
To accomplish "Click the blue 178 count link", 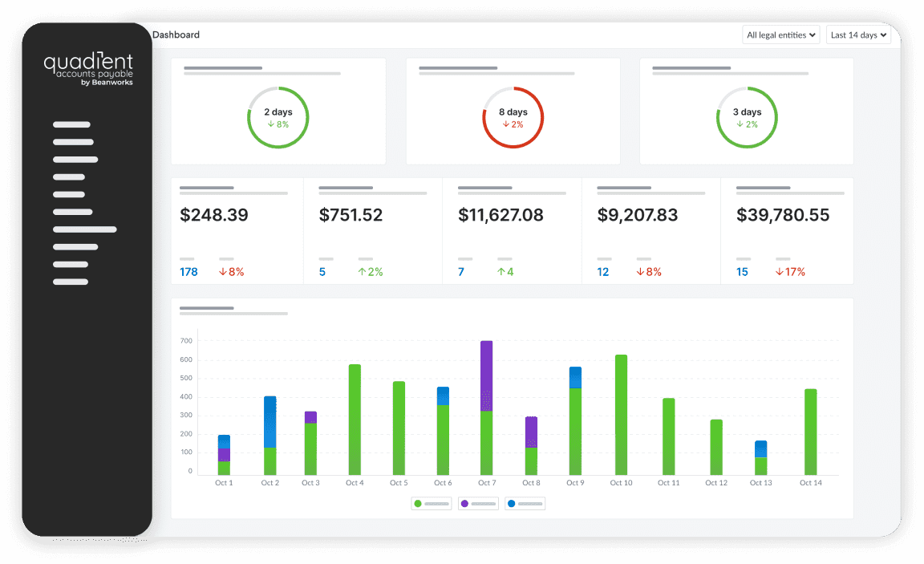I will point(188,271).
